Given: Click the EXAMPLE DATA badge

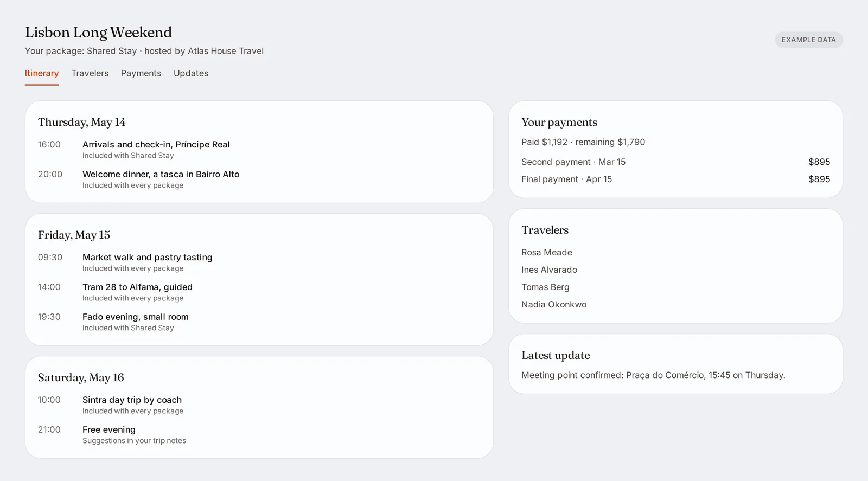Looking at the screenshot, I should pos(808,40).
